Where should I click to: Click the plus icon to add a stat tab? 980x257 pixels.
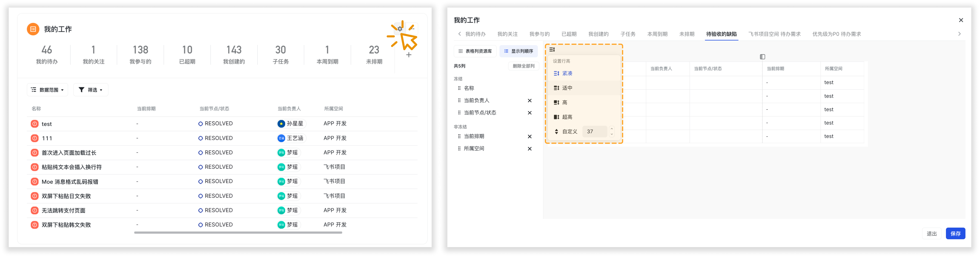409,55
